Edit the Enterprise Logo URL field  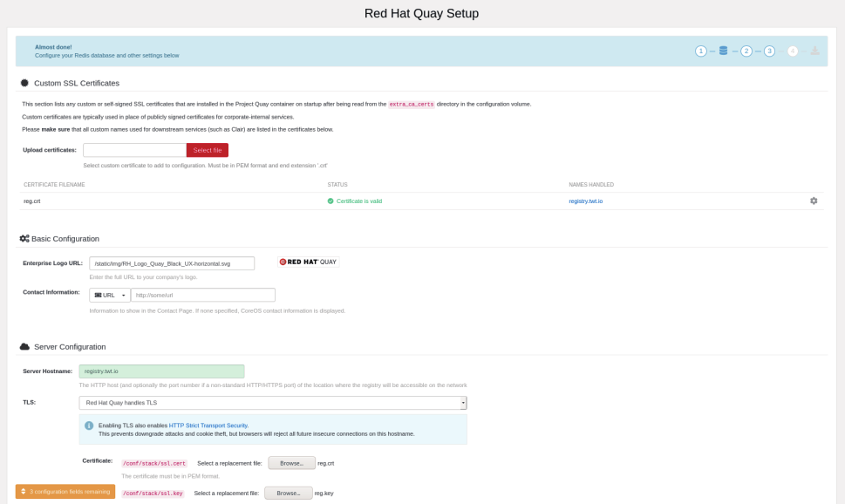tap(172, 263)
